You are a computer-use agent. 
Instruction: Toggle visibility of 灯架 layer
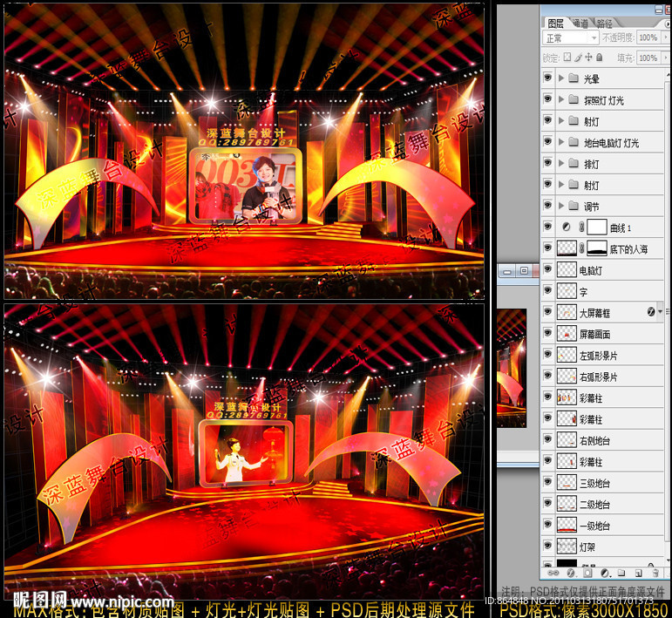pos(547,546)
